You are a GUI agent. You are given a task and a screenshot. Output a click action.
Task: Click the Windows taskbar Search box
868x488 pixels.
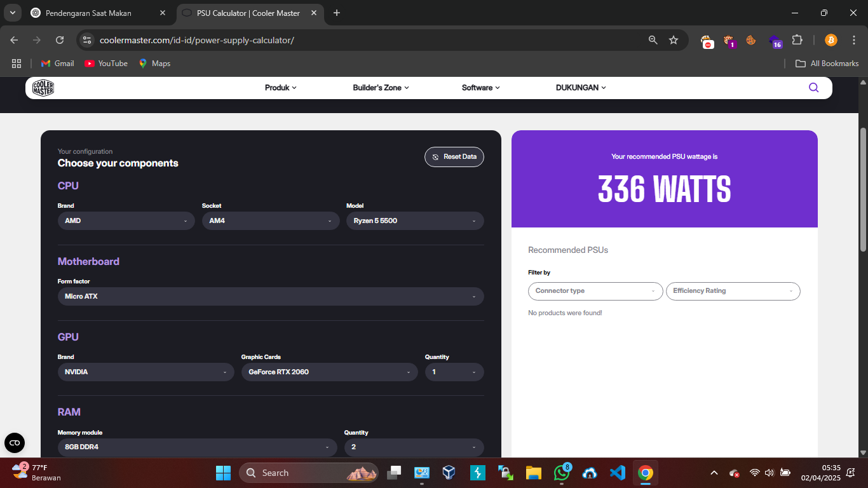(x=309, y=473)
